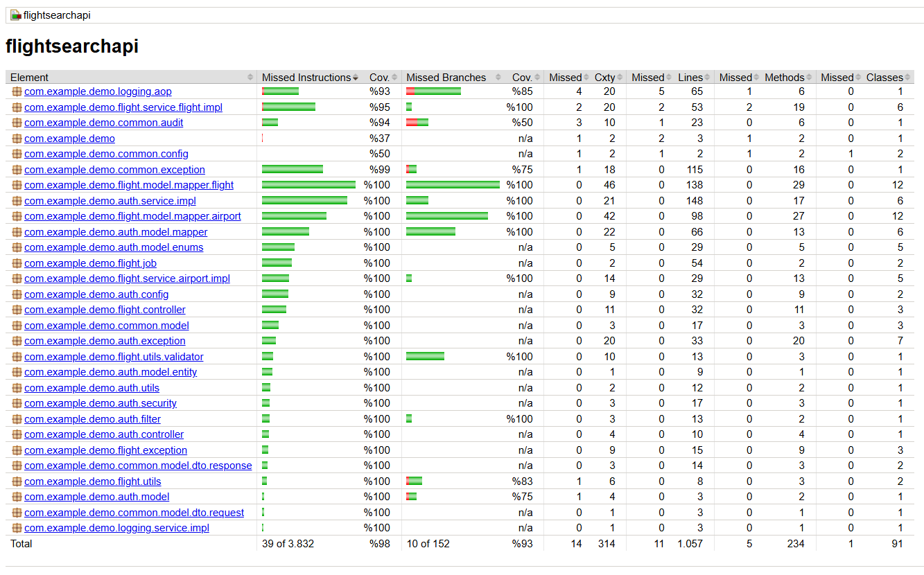
Task: Click the 148 lines value for auth.service.impl
Action: pos(694,201)
